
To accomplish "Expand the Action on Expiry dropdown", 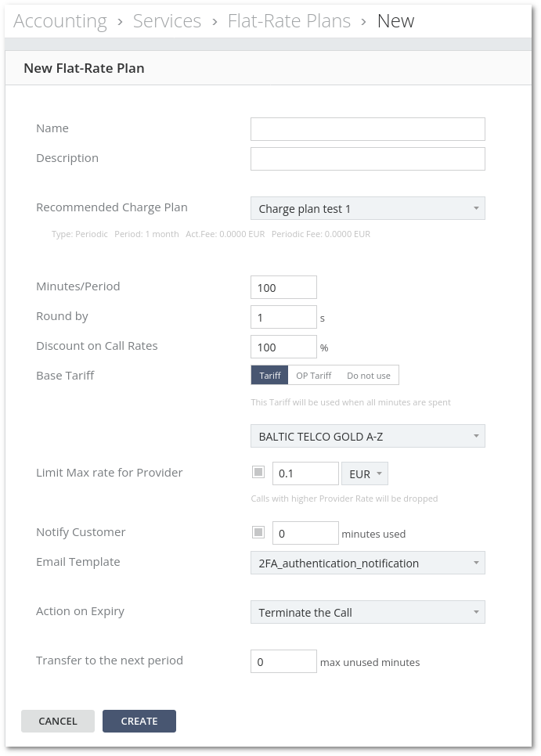I will (367, 612).
